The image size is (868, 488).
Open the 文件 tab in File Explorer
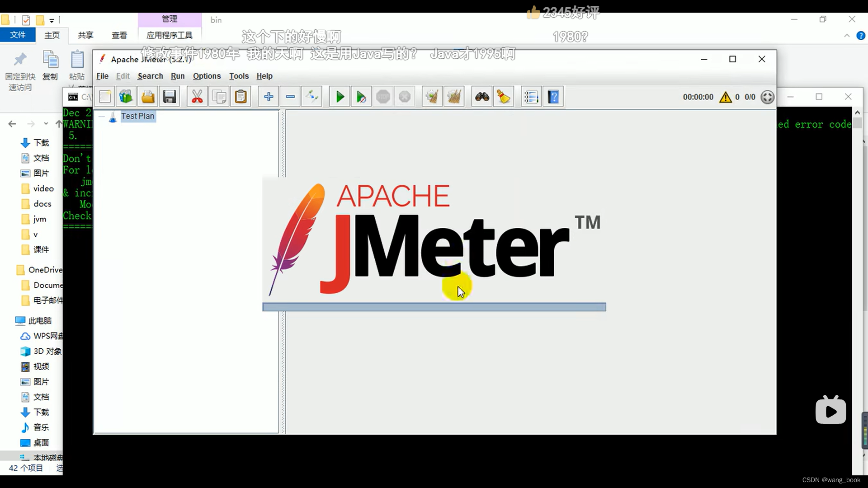pyautogui.click(x=18, y=35)
